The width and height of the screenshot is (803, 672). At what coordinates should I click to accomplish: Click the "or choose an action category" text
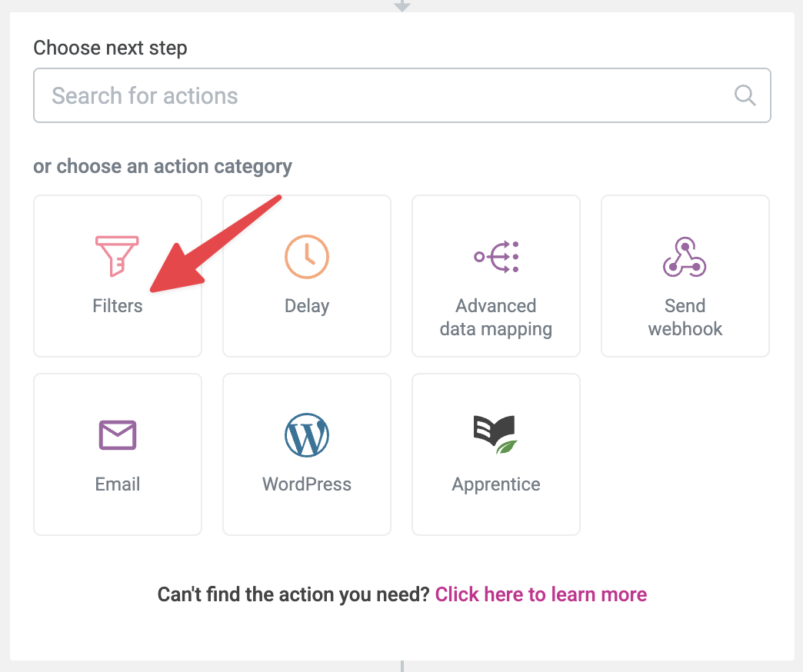pos(162,166)
